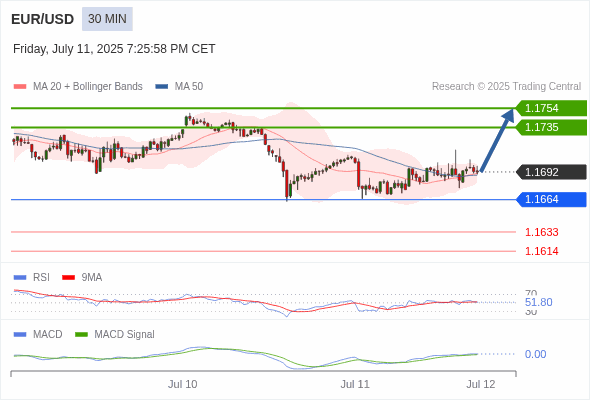
Task: Click the MACD Signal green legend swatch
Action: 81,335
